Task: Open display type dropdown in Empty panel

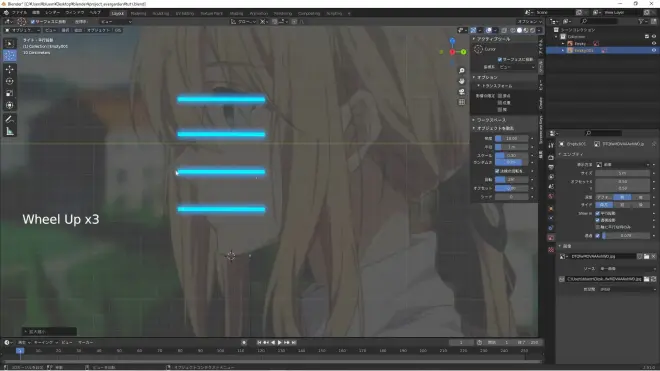Action: [x=622, y=165]
